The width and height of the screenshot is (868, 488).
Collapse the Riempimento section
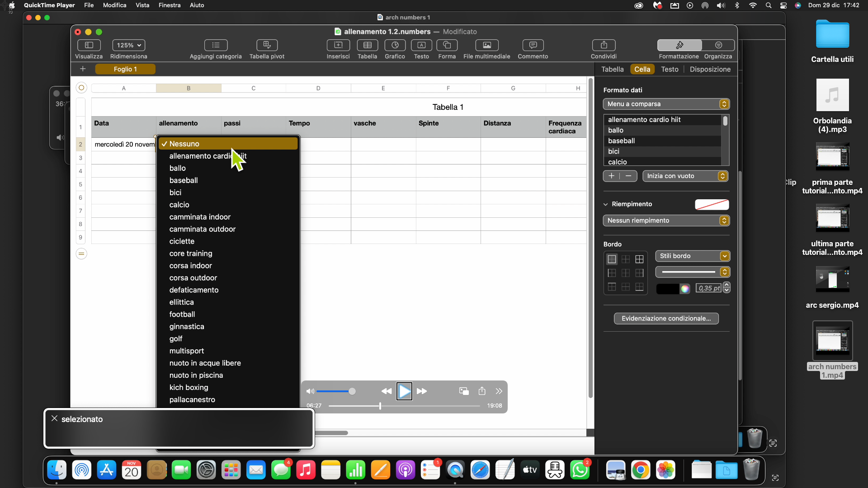click(x=606, y=204)
